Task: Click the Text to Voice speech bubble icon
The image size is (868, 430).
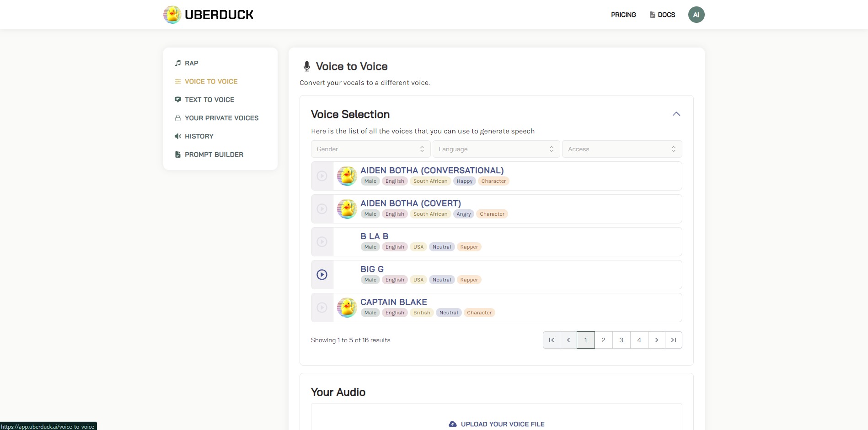Action: tap(178, 100)
